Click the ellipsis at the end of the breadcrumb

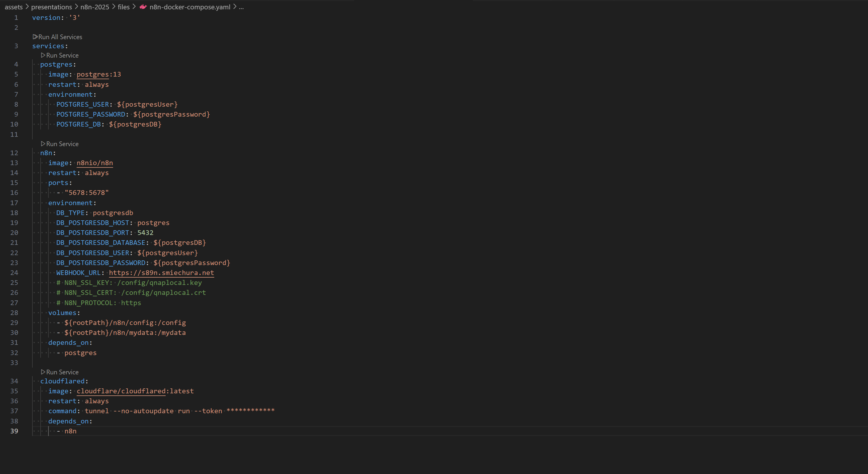241,7
